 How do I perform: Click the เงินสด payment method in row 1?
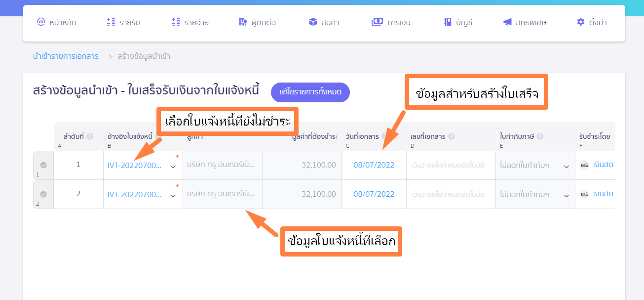pos(603,165)
